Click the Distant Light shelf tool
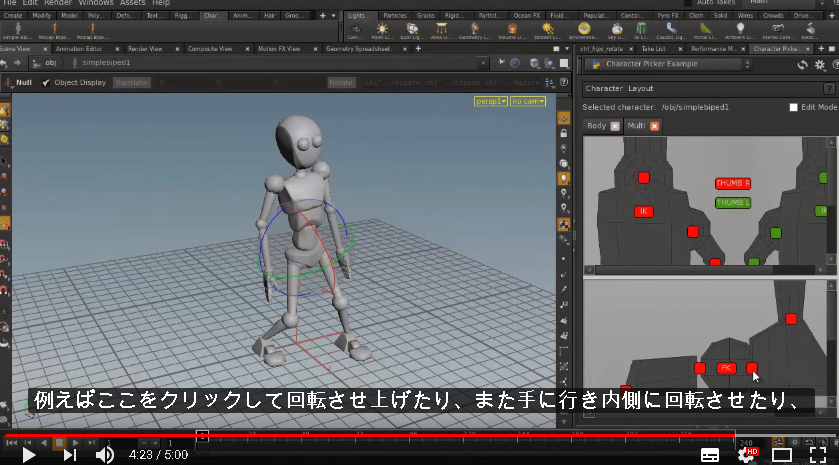The height and width of the screenshot is (465, 839). coord(547,32)
